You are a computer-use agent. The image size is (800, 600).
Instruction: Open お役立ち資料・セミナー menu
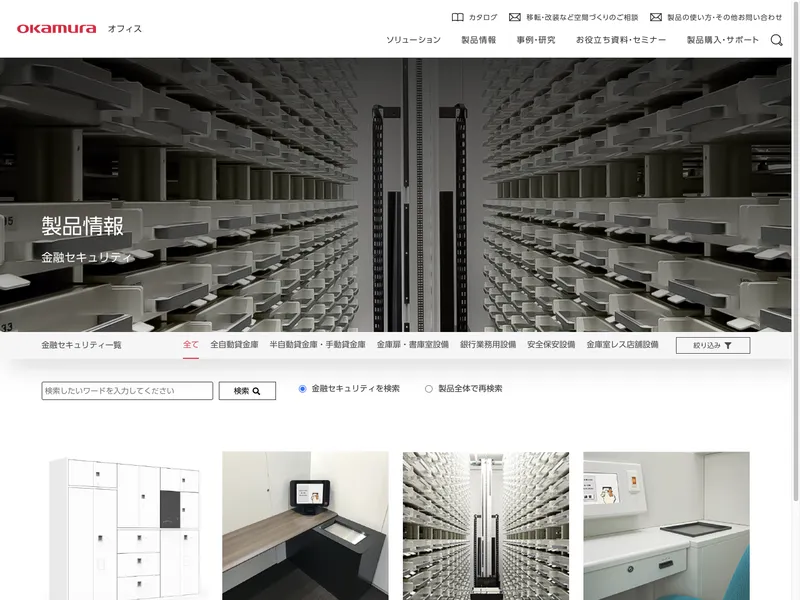(620, 40)
